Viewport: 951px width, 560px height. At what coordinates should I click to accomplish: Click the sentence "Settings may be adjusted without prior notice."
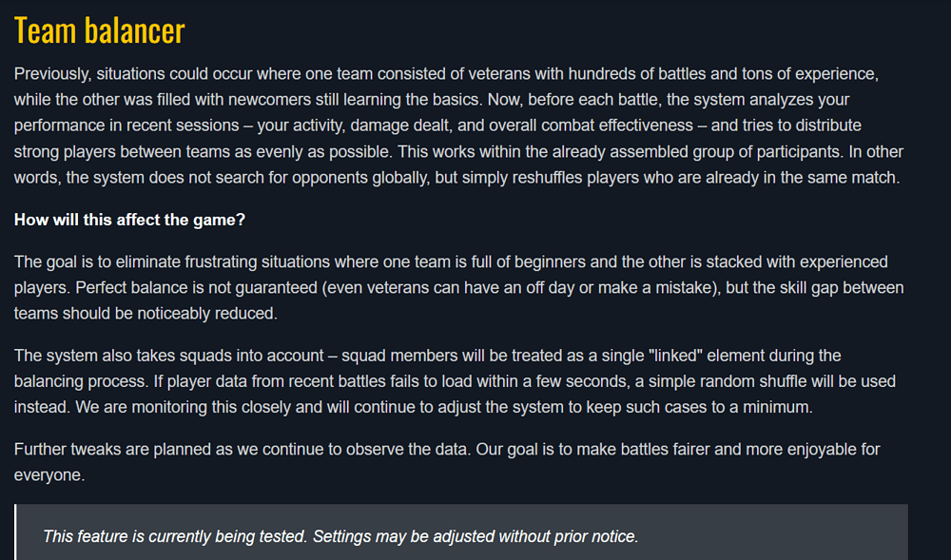[x=475, y=536]
